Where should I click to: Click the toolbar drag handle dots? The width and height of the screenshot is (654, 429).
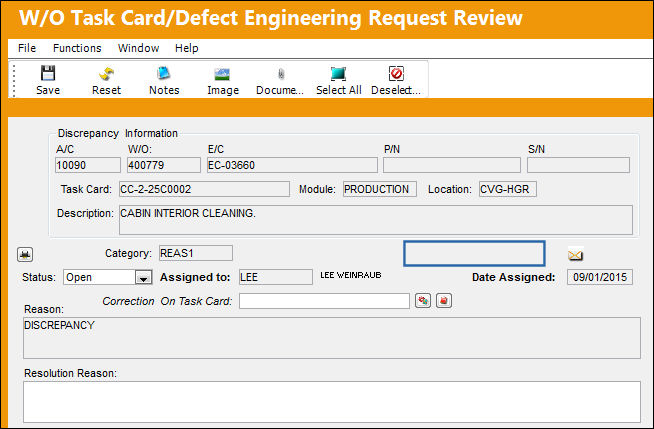[14, 81]
